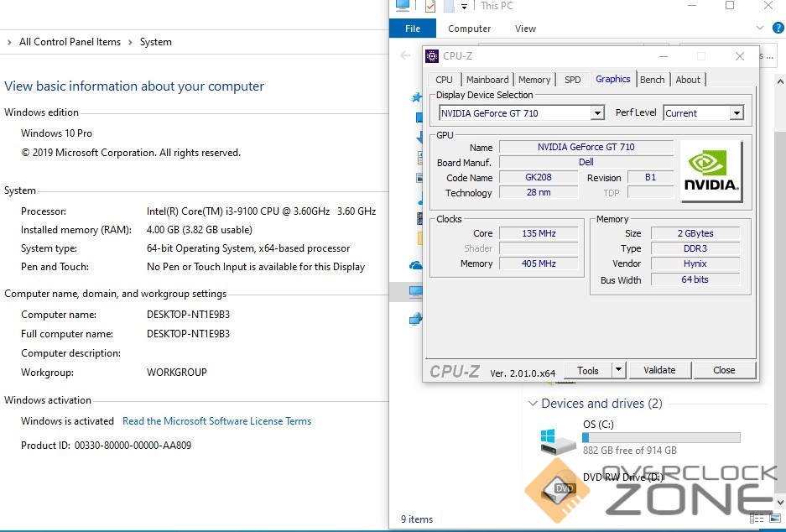Screen dimensions: 786x532
Task: Select Videos filmstrip icon in Explorer sidebar
Action: pyautogui.click(x=419, y=218)
